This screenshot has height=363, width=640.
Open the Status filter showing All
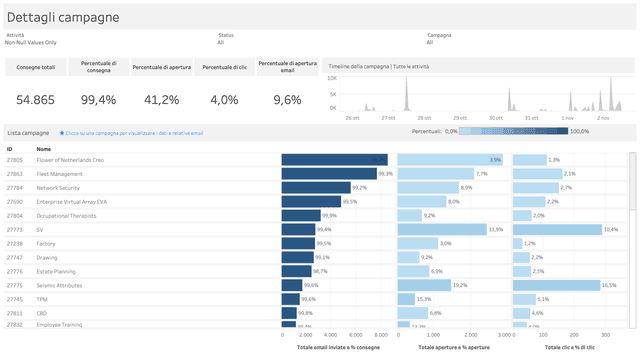click(221, 42)
